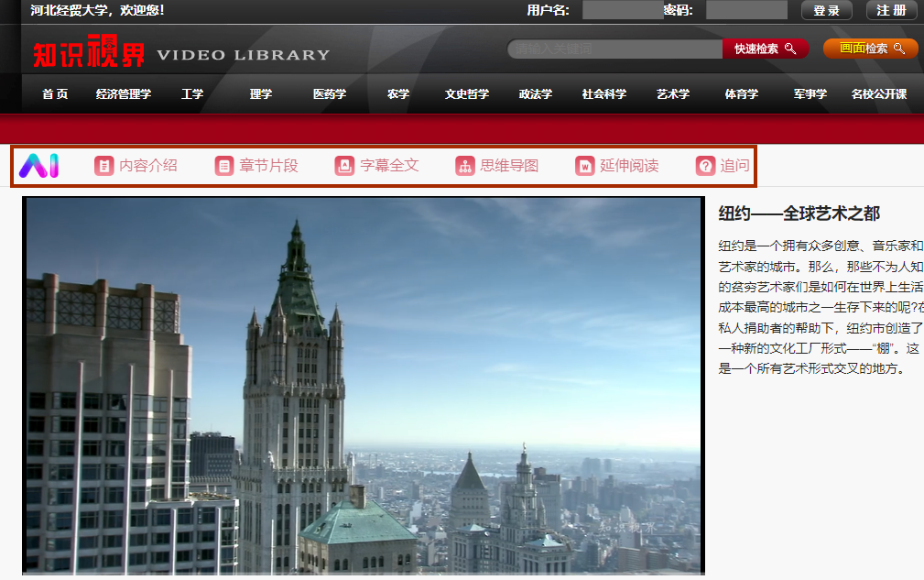This screenshot has width=924, height=580.
Task: Click the 注册 register button
Action: 891,10
